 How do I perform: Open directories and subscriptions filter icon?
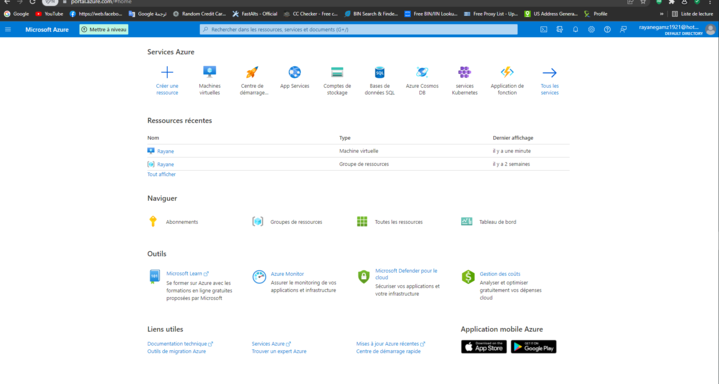[x=559, y=29]
